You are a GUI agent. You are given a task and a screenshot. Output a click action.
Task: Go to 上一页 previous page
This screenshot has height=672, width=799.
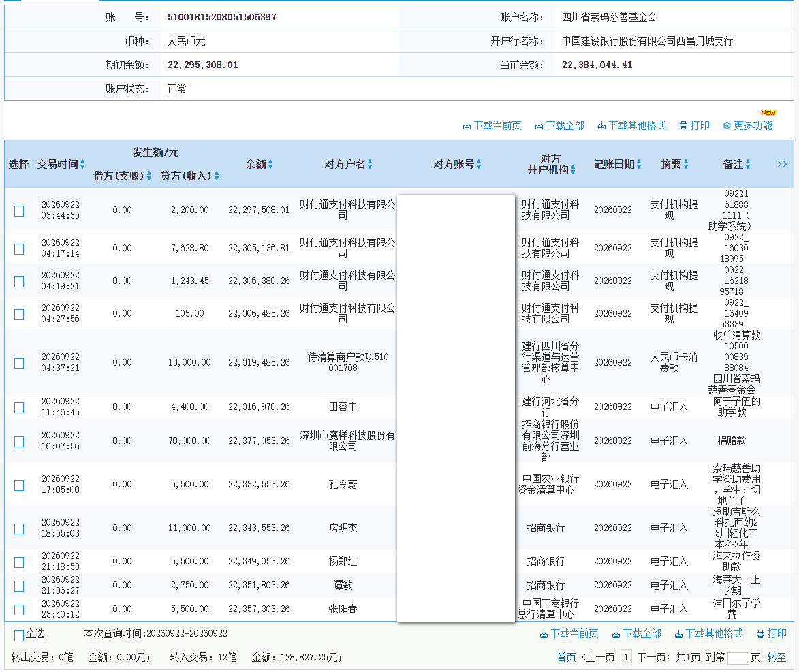click(598, 657)
